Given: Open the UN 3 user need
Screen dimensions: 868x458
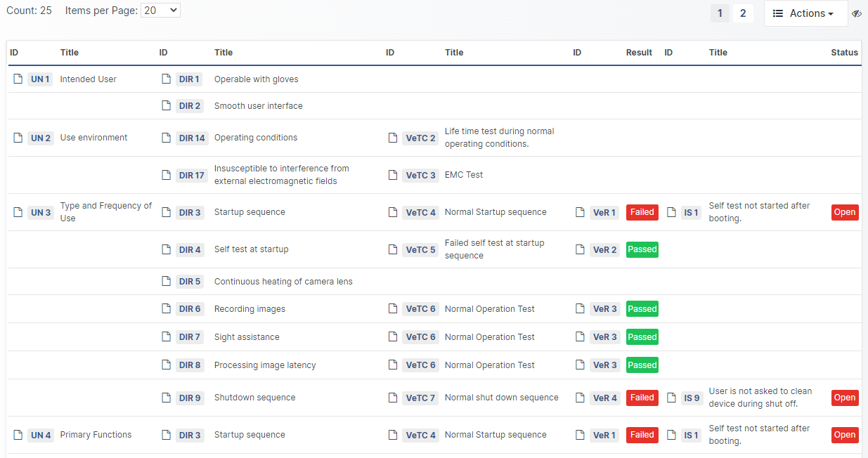Looking at the screenshot, I should coord(40,212).
